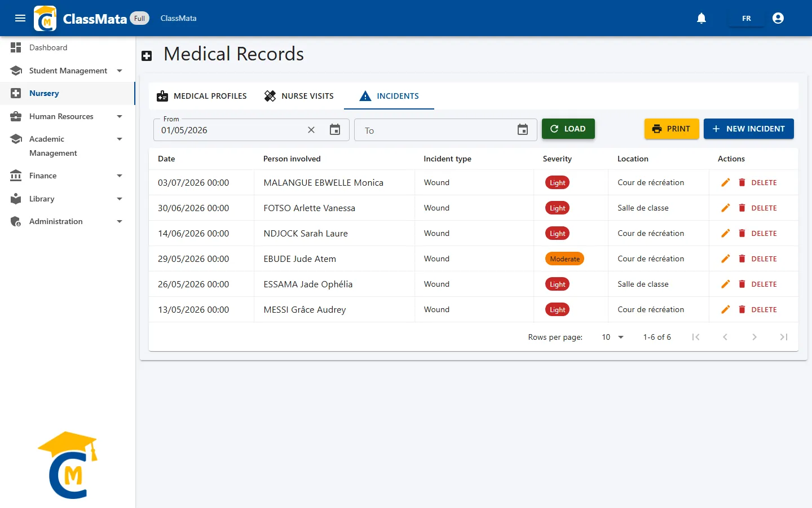Expand the Library menu
The image size is (812, 508).
point(68,199)
